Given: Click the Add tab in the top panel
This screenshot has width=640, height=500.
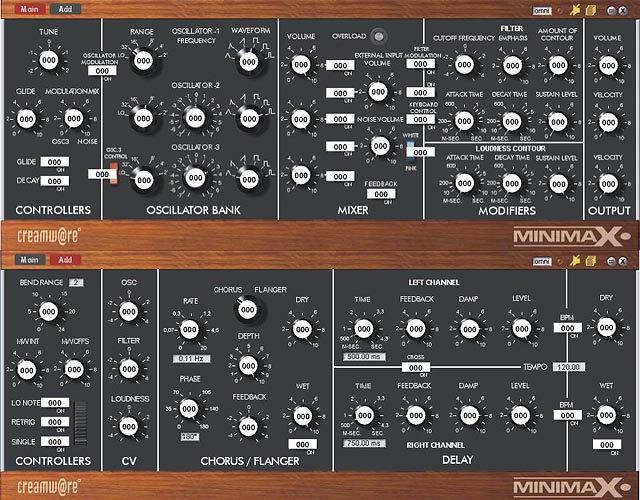Looking at the screenshot, I should 65,9.
